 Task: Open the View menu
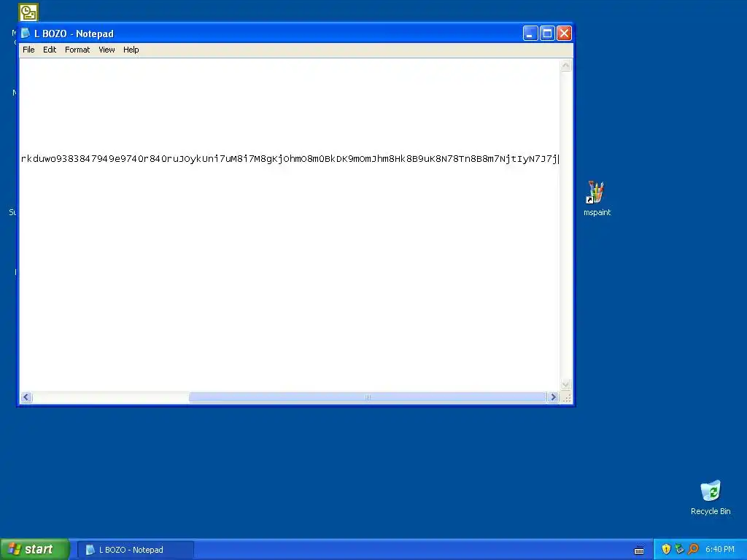107,50
